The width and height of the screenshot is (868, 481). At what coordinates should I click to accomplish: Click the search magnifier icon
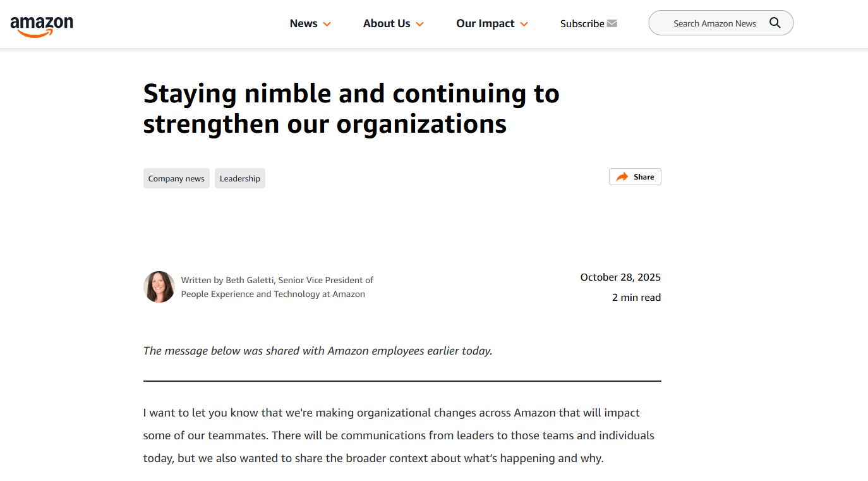[x=775, y=22]
